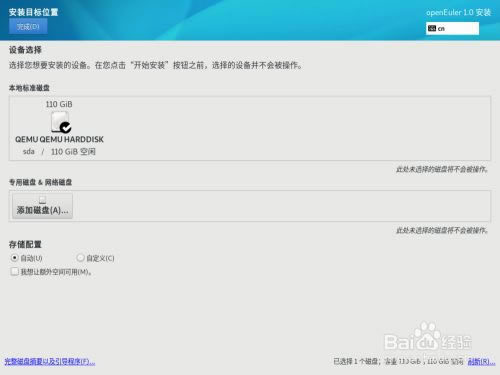
Task: Click the 已选择 1 个磁盘 status summary
Action: click(398, 361)
